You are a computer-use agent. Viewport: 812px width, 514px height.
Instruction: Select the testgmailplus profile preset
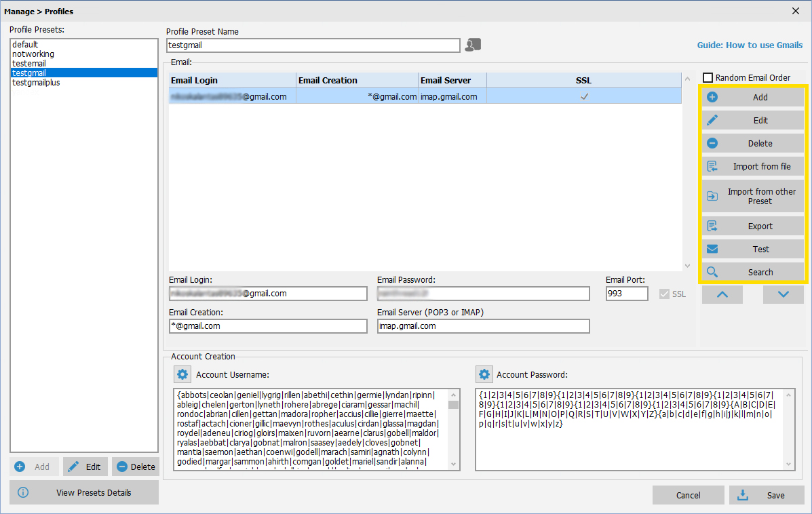tap(36, 82)
